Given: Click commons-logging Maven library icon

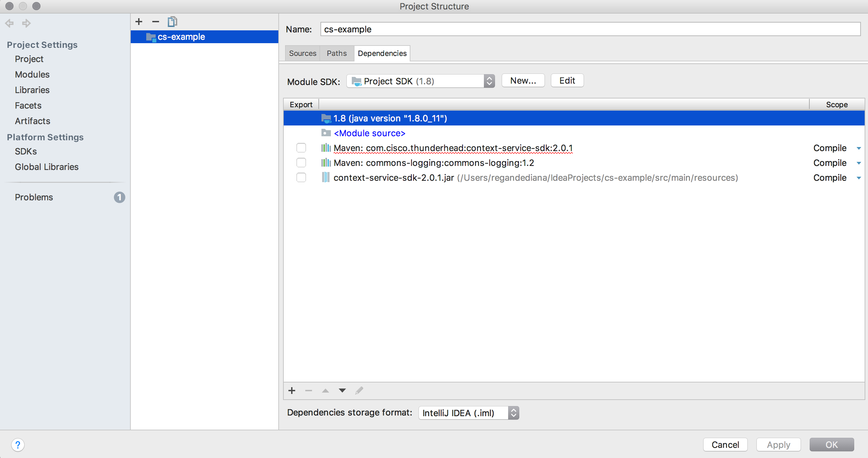Looking at the screenshot, I should (x=326, y=163).
